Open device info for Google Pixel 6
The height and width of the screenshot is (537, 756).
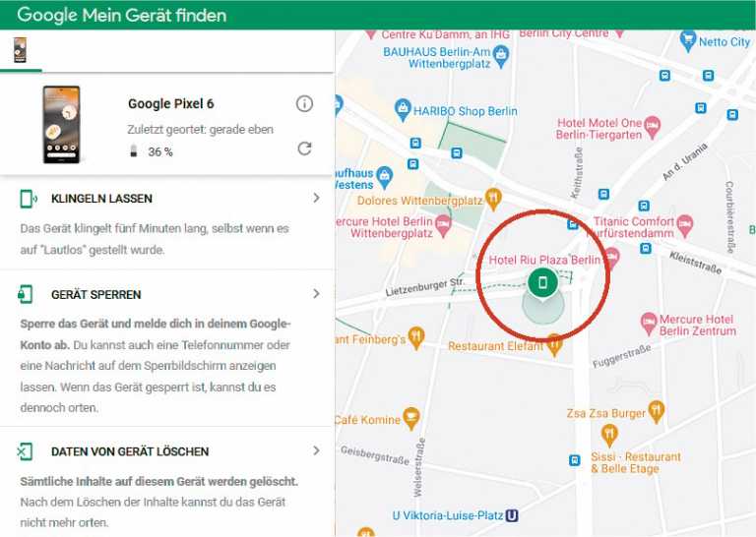tap(304, 103)
